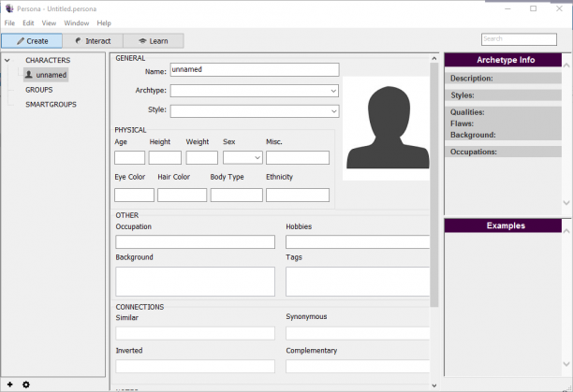Click the Search box
The width and height of the screenshot is (573, 392).
(x=519, y=39)
